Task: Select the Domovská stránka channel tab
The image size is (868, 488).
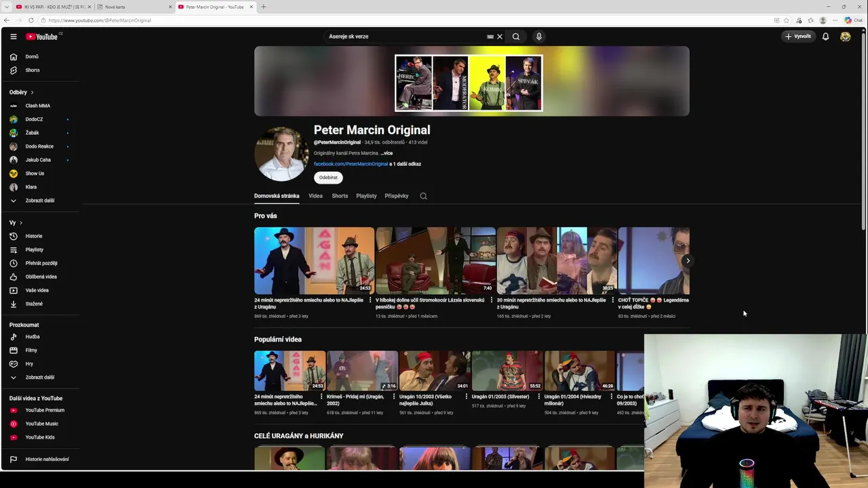Action: point(277,196)
